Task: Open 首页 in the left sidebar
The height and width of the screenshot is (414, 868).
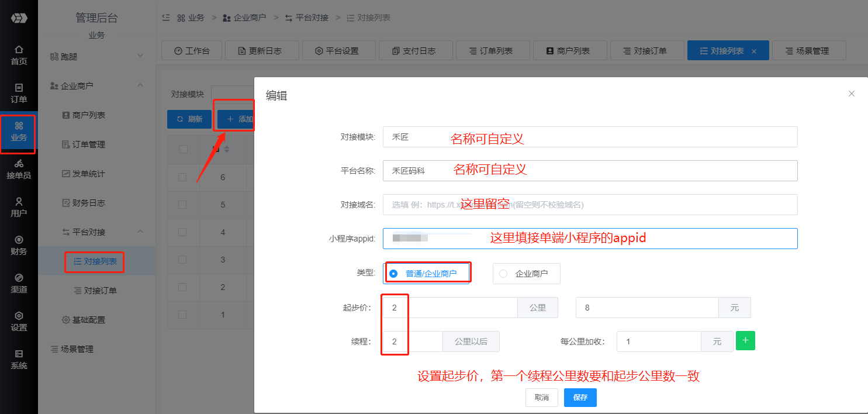Action: [x=19, y=55]
